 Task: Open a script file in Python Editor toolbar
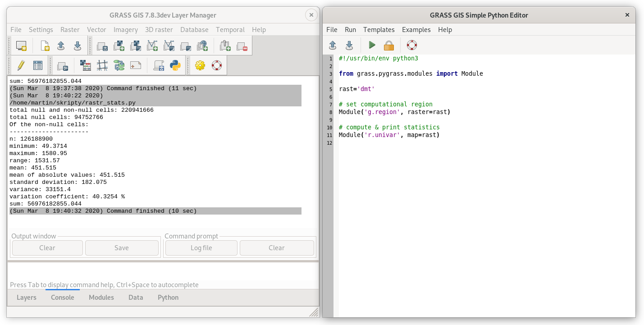pyautogui.click(x=333, y=45)
